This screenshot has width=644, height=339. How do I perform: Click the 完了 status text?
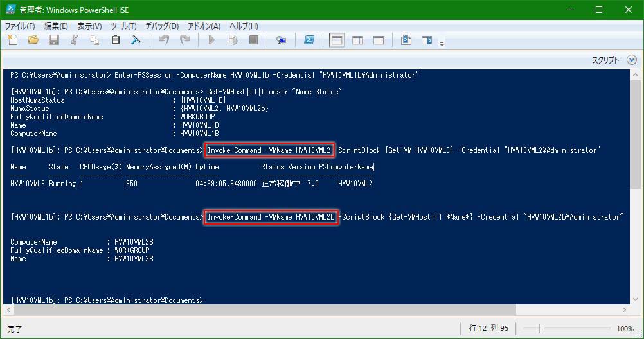[14, 329]
